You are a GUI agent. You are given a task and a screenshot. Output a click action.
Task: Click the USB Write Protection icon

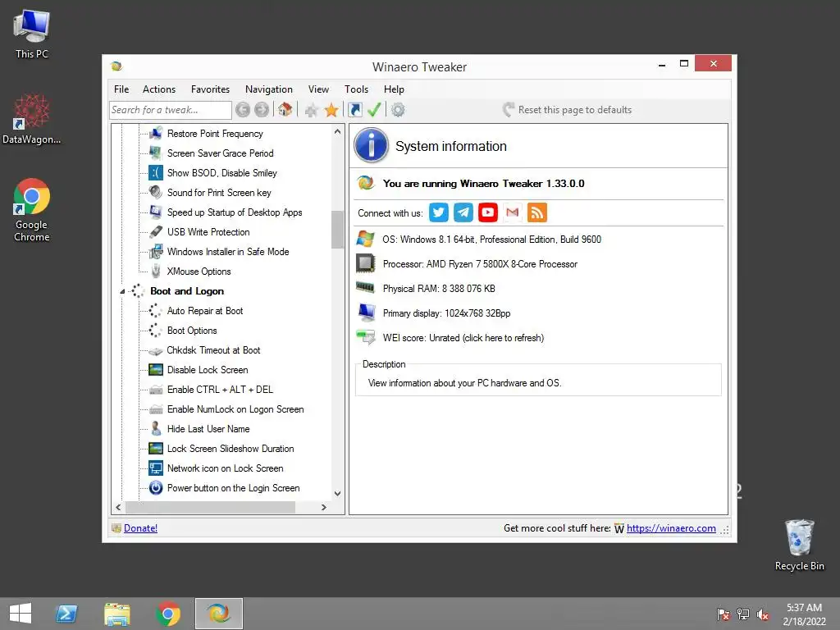pyautogui.click(x=155, y=232)
